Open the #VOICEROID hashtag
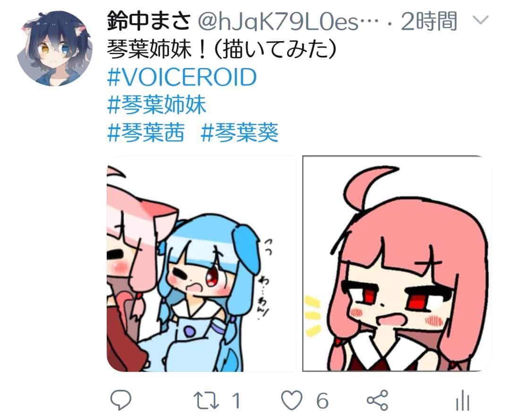This screenshot has height=420, width=509. 182,77
